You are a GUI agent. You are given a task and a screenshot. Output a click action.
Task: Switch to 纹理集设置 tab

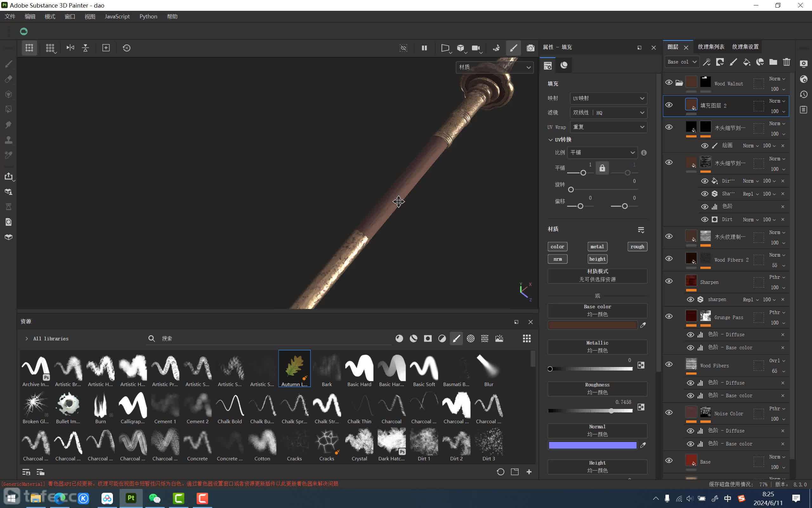click(745, 47)
